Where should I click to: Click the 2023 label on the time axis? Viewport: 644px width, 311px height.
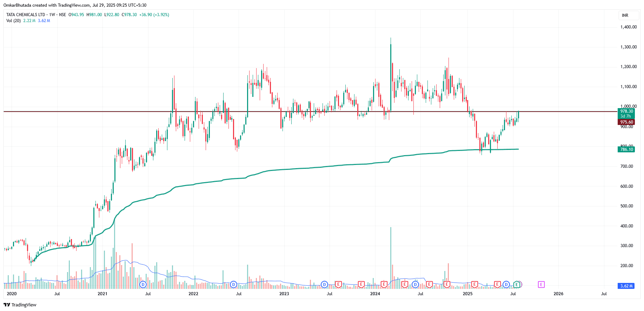[284, 294]
